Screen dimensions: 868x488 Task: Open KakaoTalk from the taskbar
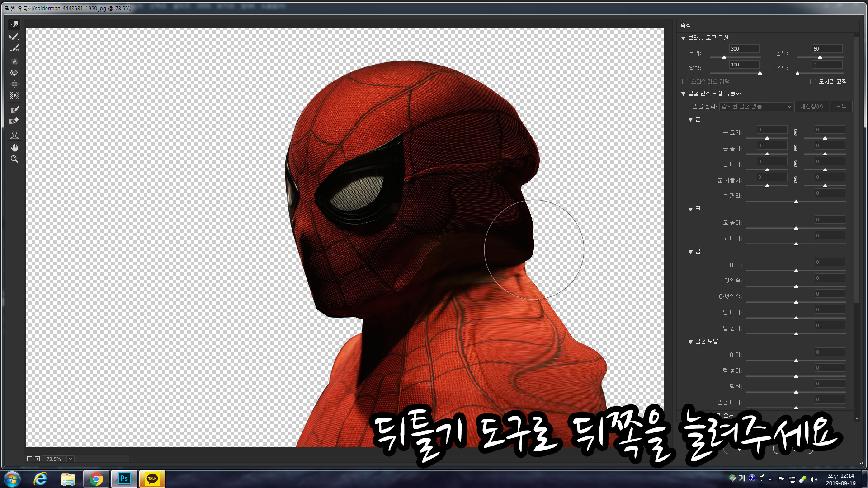tap(152, 479)
